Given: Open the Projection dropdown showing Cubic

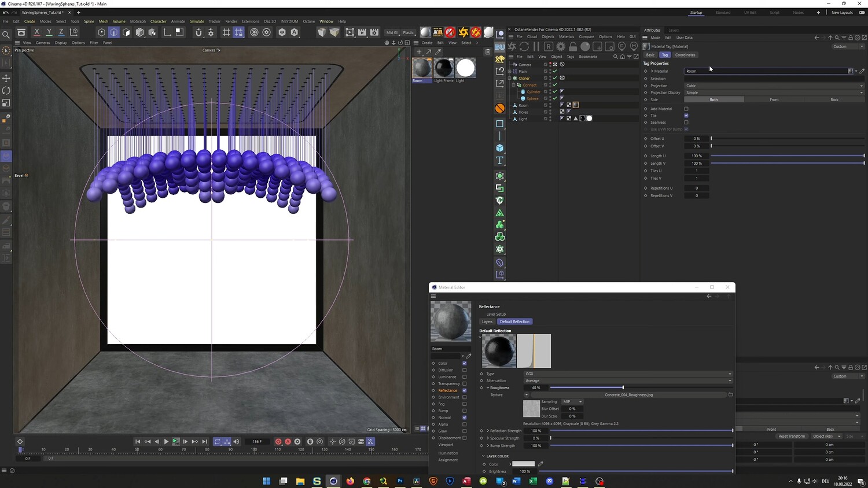Looking at the screenshot, I should (x=774, y=86).
